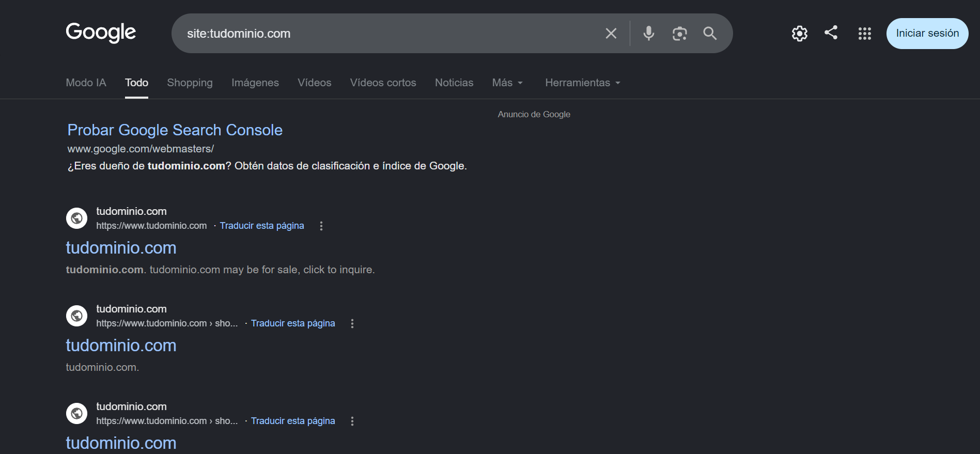
Task: Expand the Más dropdown
Action: click(x=507, y=83)
